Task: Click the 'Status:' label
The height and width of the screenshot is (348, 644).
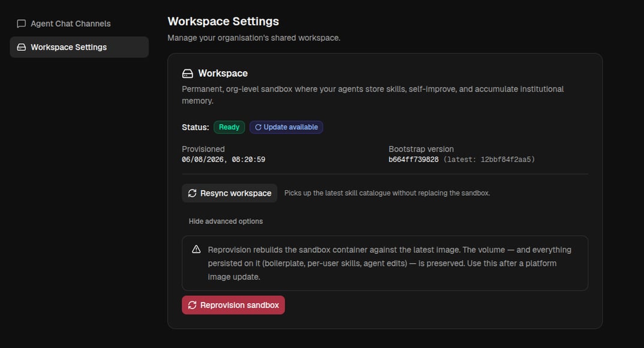Action: (x=195, y=127)
